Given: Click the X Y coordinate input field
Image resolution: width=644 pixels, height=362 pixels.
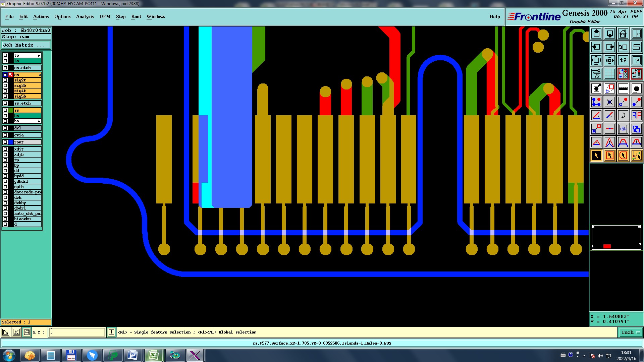Looking at the screenshot, I should click(x=77, y=332).
